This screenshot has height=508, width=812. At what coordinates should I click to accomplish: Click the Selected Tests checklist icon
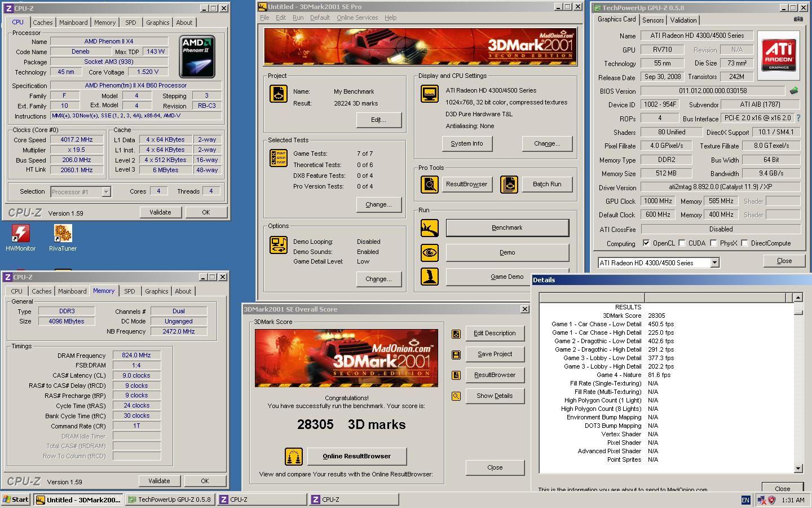279,158
